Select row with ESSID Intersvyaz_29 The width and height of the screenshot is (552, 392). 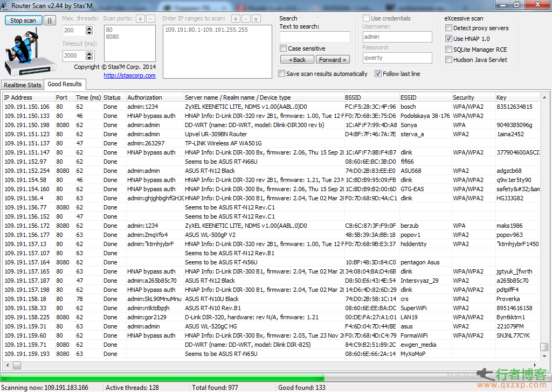coord(272,280)
